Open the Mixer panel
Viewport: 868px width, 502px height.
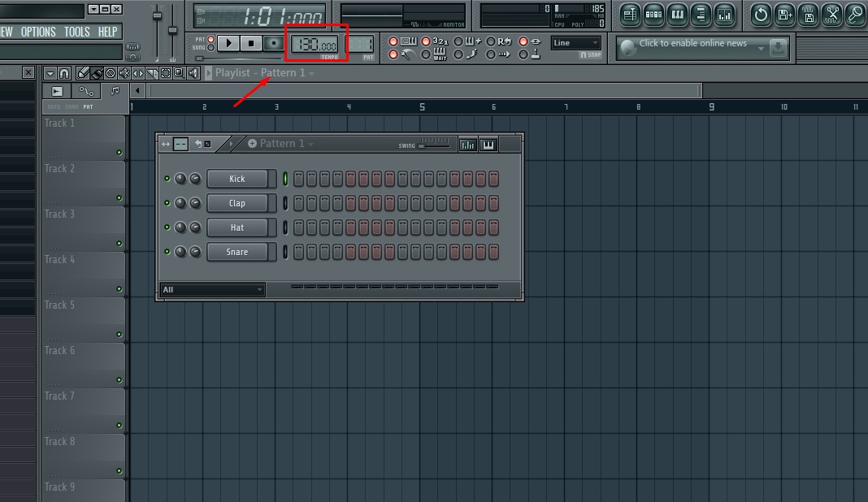(723, 15)
